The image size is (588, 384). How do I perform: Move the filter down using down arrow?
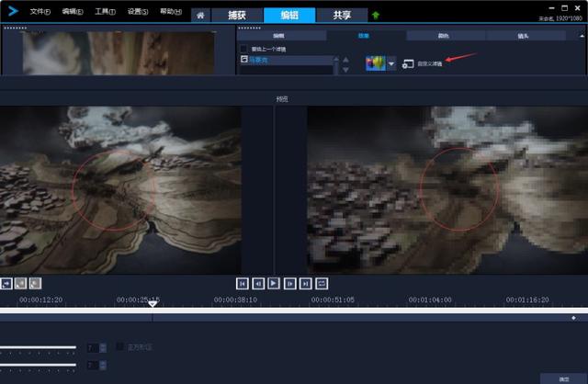click(x=345, y=70)
